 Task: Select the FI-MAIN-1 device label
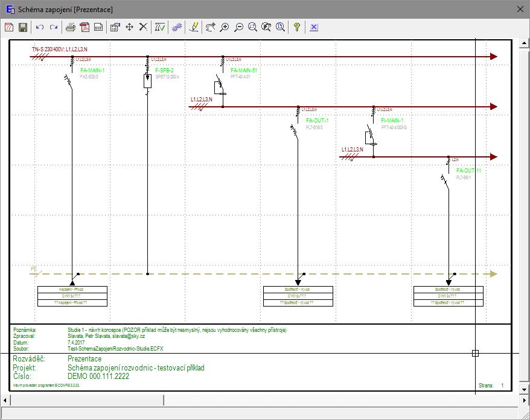(x=392, y=120)
